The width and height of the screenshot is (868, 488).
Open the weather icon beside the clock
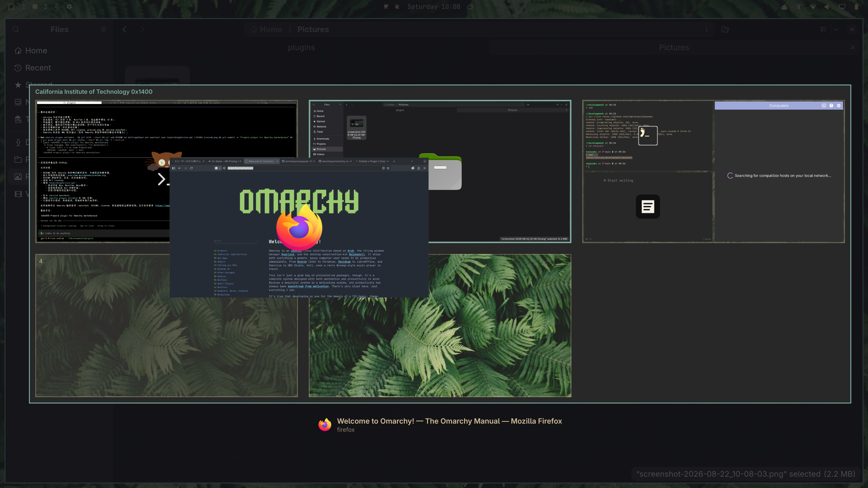(x=470, y=7)
